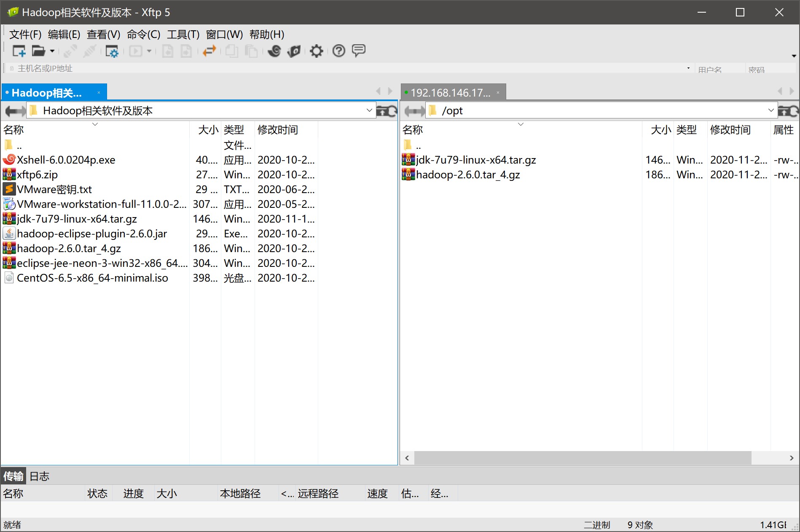Viewport: 800px width, 532px height.
Task: Click the Help question mark icon
Action: (338, 51)
